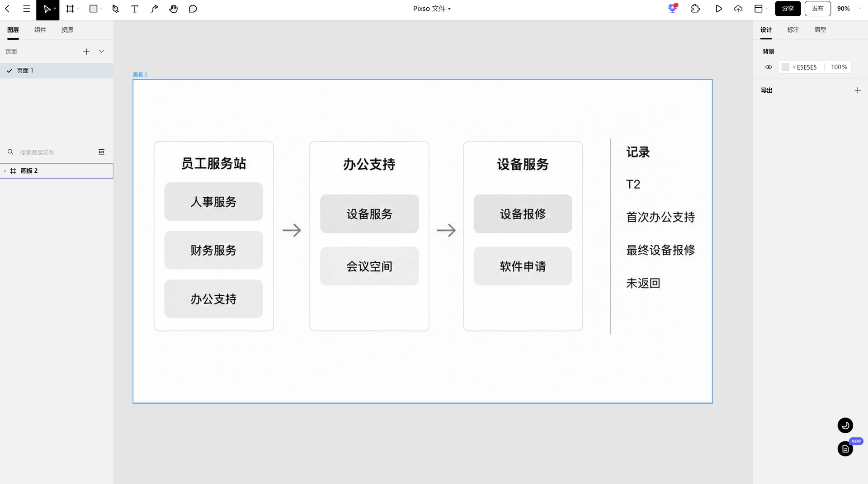Start prototype playback preview

(x=719, y=9)
